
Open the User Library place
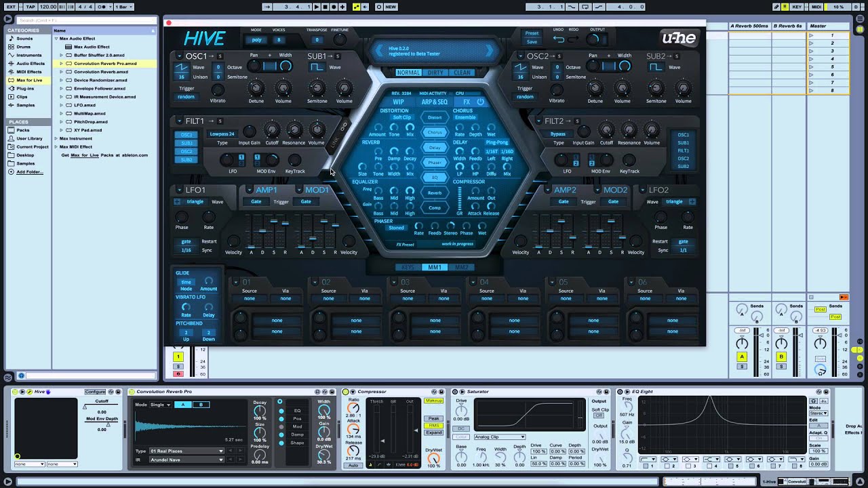(29, 138)
